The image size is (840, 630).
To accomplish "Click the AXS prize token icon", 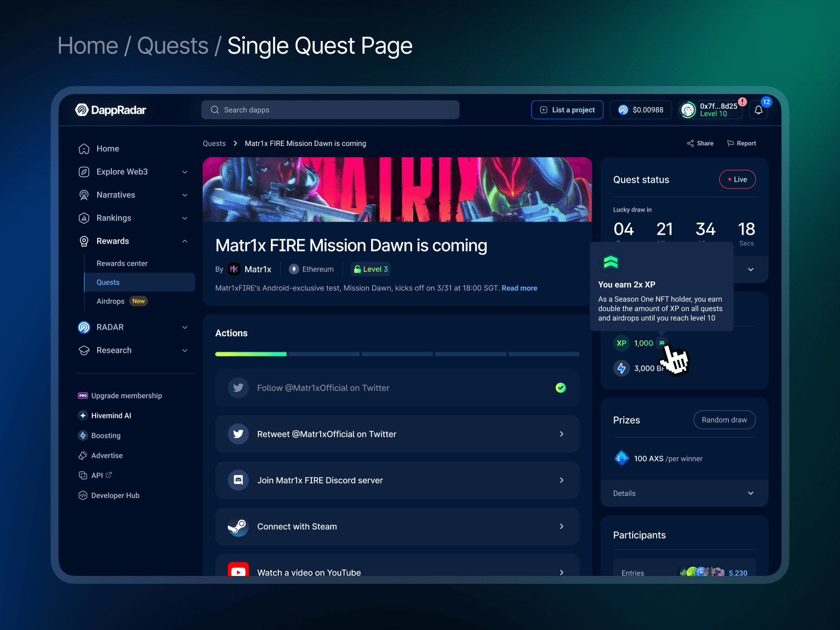I will tap(622, 458).
